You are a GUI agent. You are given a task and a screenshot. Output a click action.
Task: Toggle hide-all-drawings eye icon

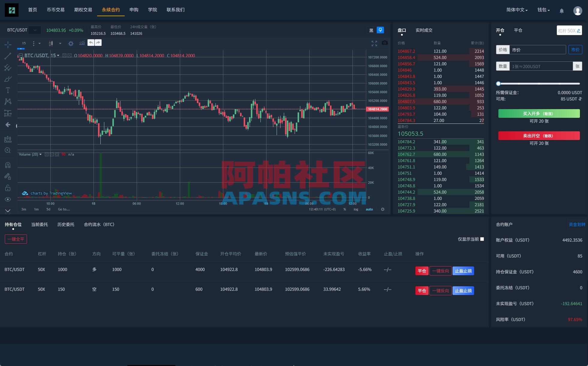[x=8, y=199]
